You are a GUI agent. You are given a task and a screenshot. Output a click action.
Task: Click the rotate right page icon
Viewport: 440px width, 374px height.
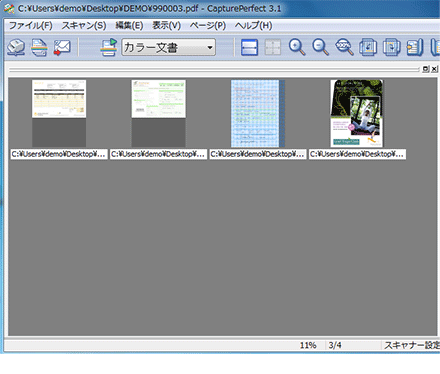click(391, 47)
